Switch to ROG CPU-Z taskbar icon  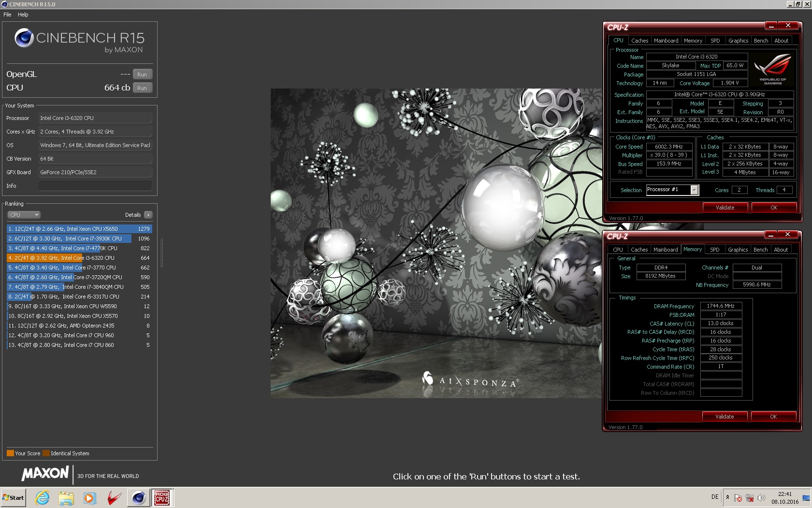[162, 498]
